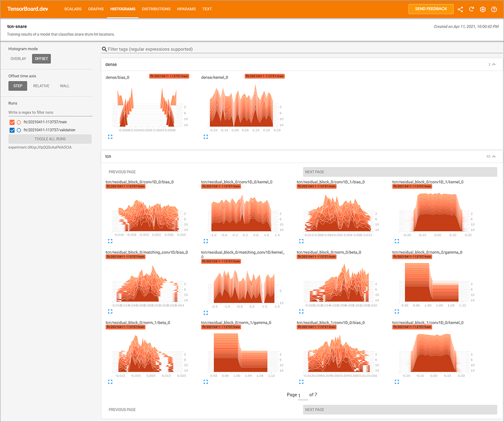Viewport: 504px width, 422px height.
Task: Open the help question mark icon
Action: tap(494, 9)
